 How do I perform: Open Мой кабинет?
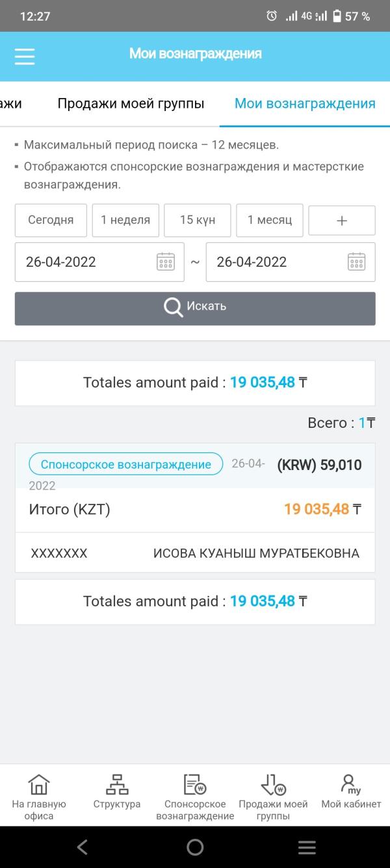(x=351, y=792)
